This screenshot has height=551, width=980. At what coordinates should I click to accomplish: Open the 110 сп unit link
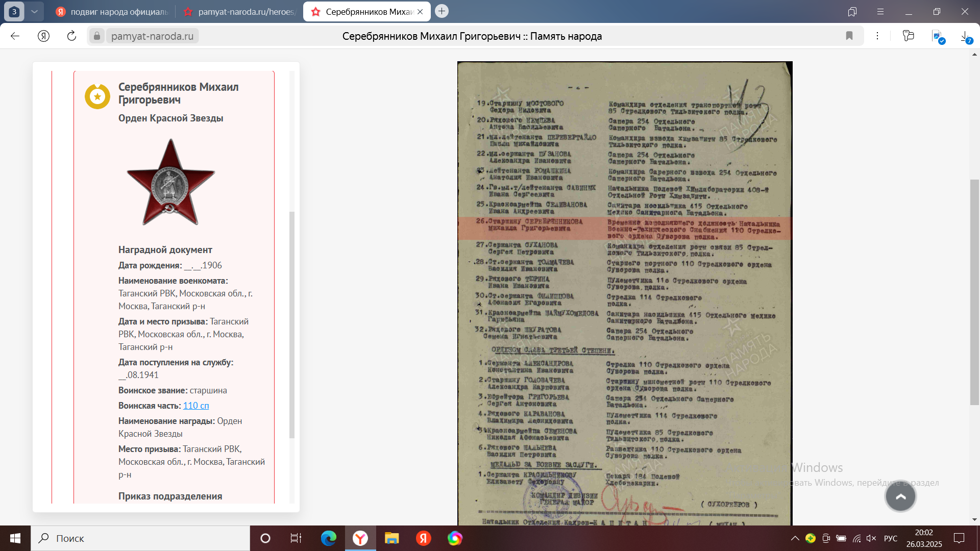[x=196, y=406]
